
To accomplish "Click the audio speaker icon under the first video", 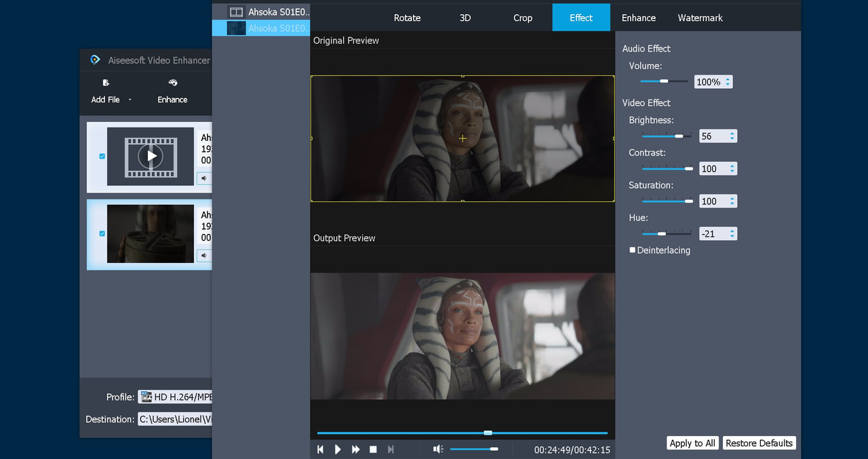I will coord(204,178).
